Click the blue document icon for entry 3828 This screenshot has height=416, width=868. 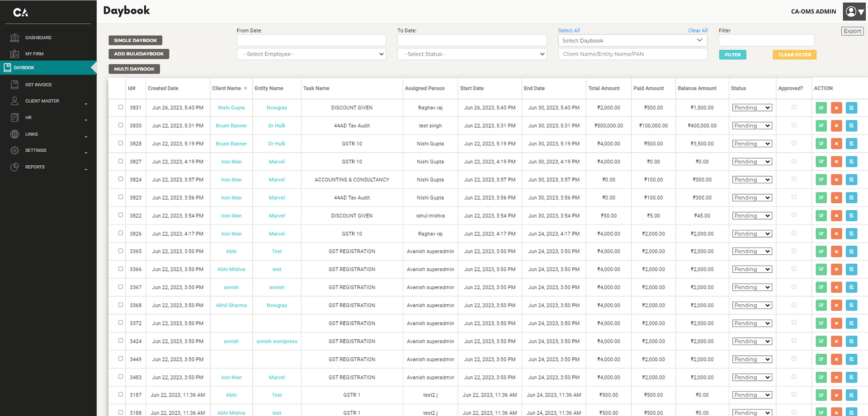(x=851, y=144)
